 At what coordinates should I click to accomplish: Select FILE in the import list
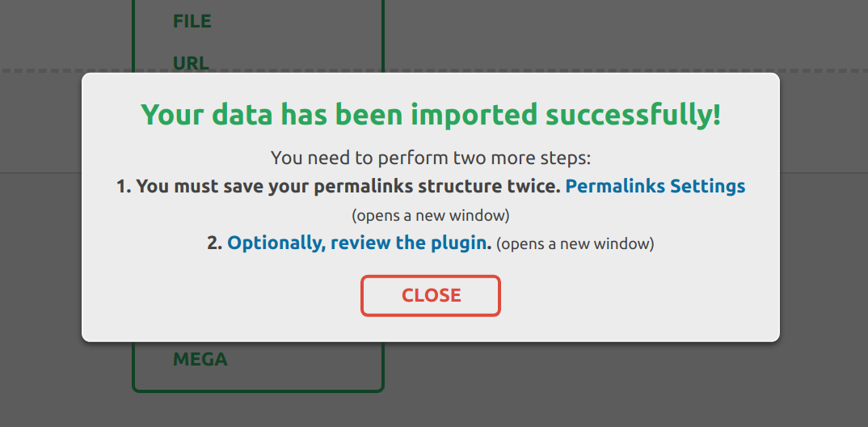coord(192,22)
